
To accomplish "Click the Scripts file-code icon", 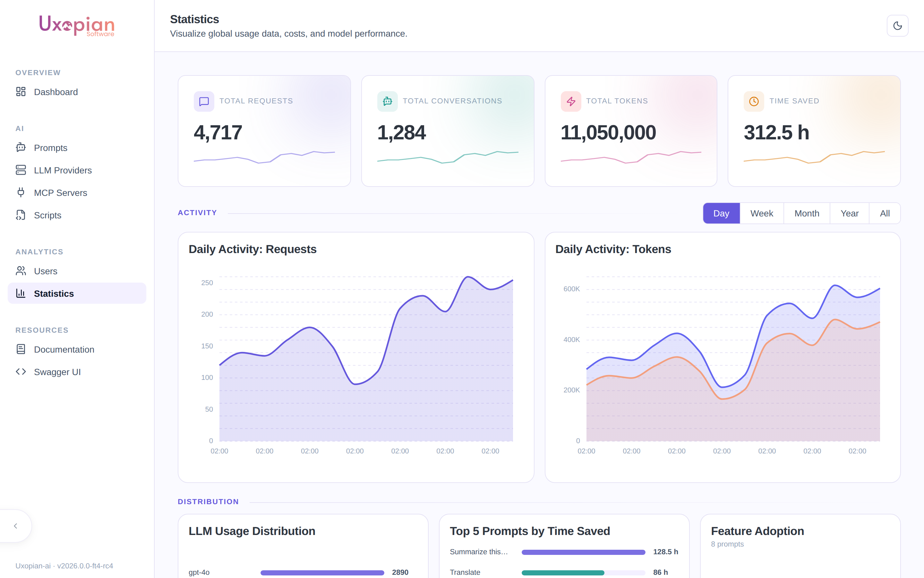I will pos(21,215).
